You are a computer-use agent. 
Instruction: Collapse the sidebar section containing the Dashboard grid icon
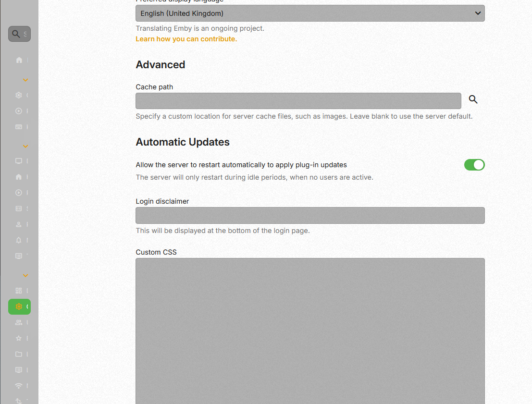pos(25,275)
